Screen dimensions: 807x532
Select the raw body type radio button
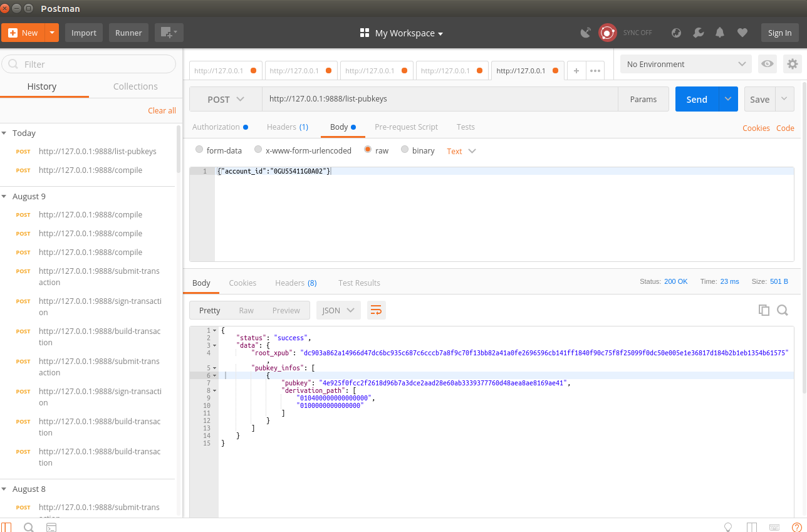(368, 150)
